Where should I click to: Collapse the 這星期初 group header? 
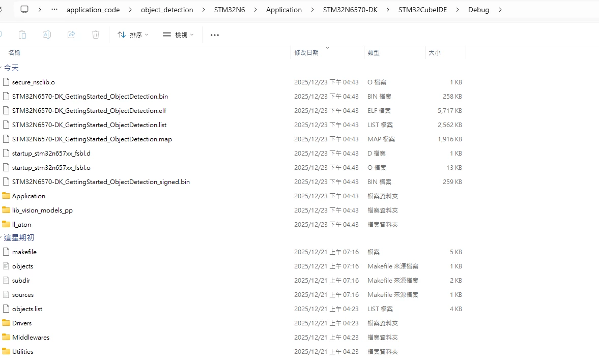coord(18,238)
